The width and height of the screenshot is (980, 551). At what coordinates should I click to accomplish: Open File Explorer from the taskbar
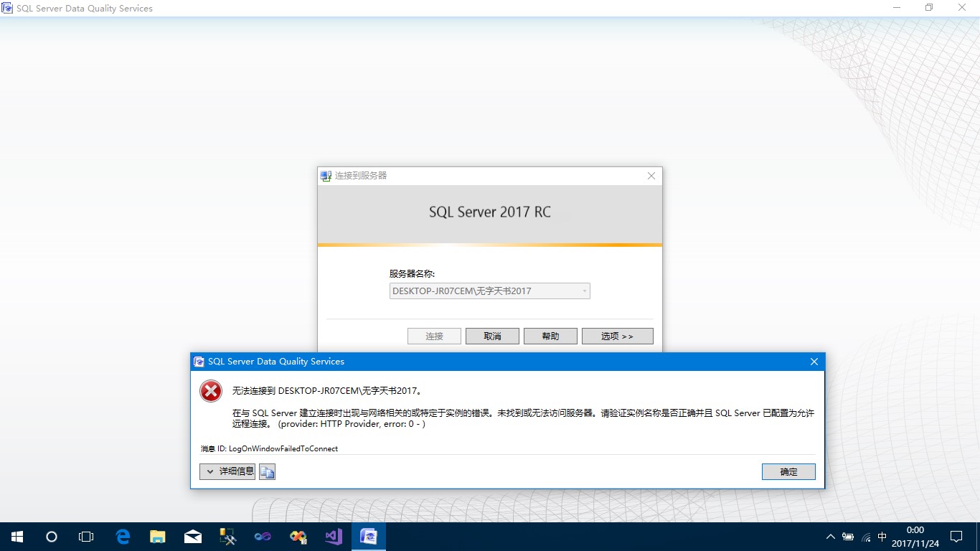pyautogui.click(x=158, y=536)
